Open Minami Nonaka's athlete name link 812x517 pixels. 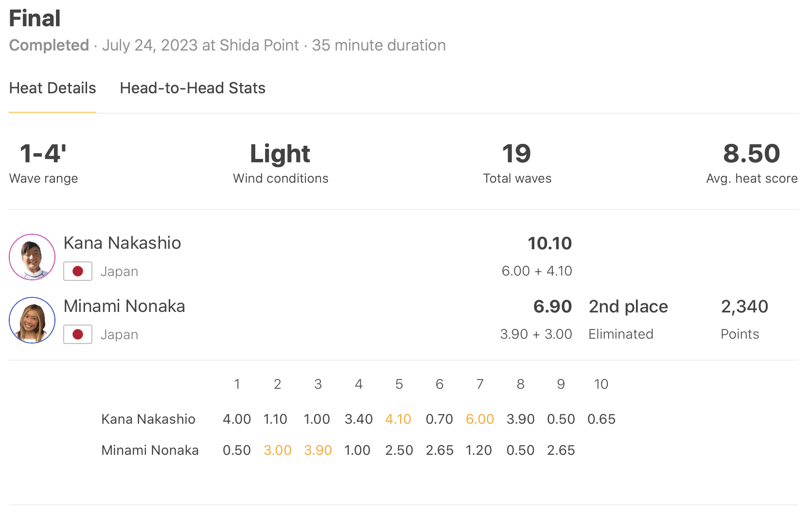pyautogui.click(x=124, y=306)
